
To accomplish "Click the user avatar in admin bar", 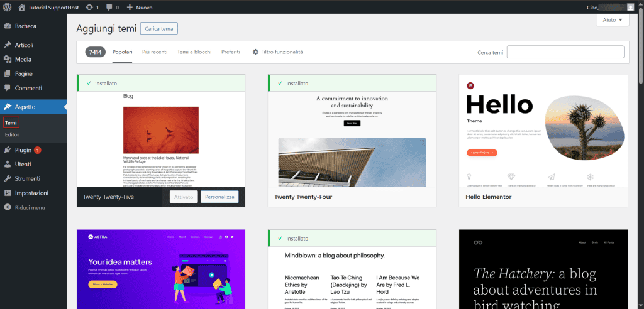I will click(x=630, y=7).
